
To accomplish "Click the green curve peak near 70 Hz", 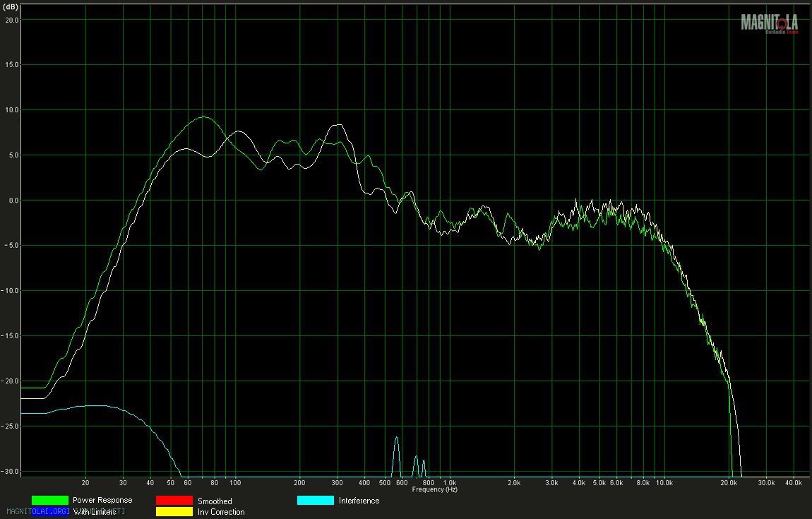I will pos(203,117).
